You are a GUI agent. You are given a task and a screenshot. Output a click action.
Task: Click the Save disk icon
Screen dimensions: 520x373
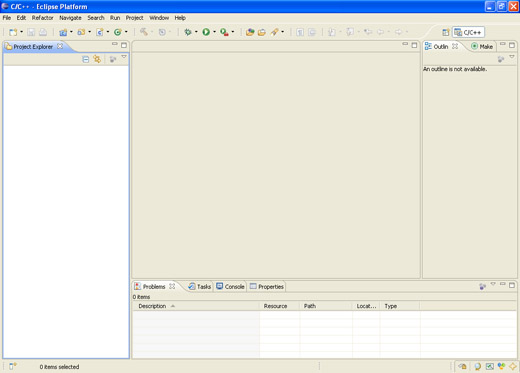tap(31, 32)
